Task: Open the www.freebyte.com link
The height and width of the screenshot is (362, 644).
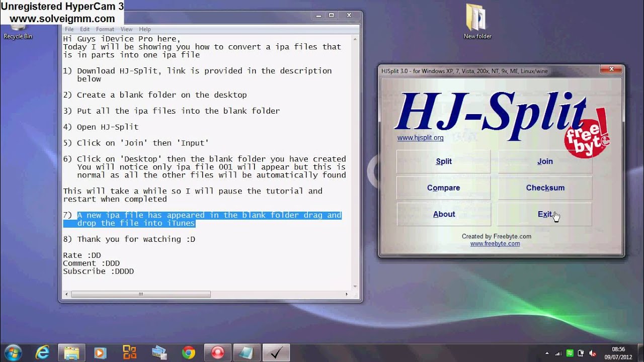Action: (x=495, y=244)
